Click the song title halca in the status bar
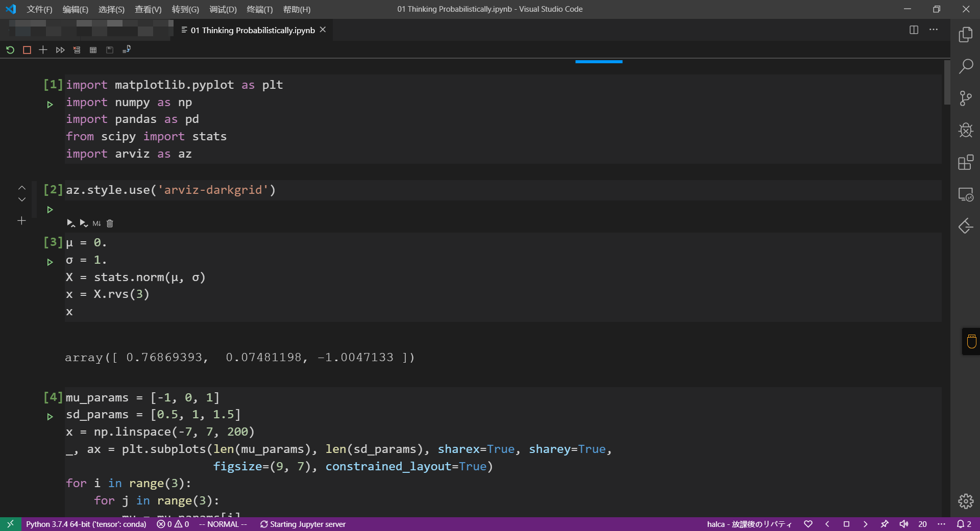Viewport: 980px width, 531px height. pos(749,524)
